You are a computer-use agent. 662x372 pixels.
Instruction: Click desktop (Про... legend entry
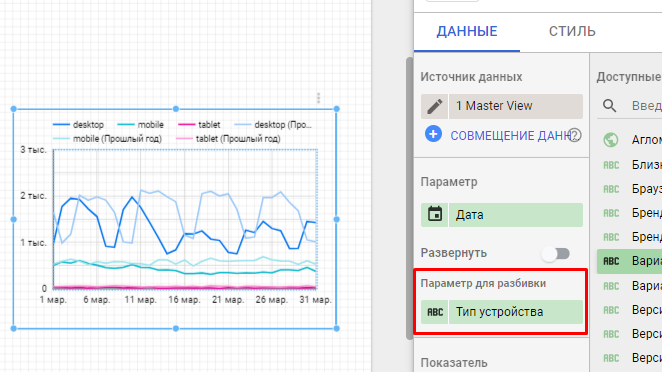pos(273,125)
